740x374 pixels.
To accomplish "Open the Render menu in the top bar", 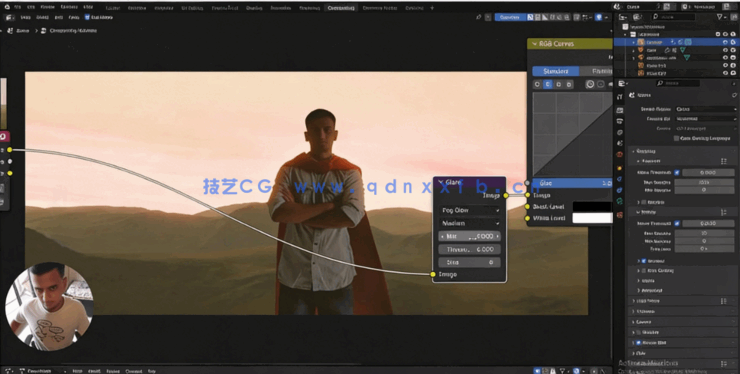I will tap(47, 7).
